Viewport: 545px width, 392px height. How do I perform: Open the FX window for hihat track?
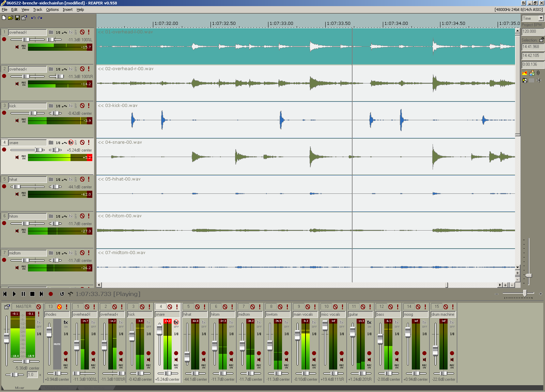coord(71,179)
